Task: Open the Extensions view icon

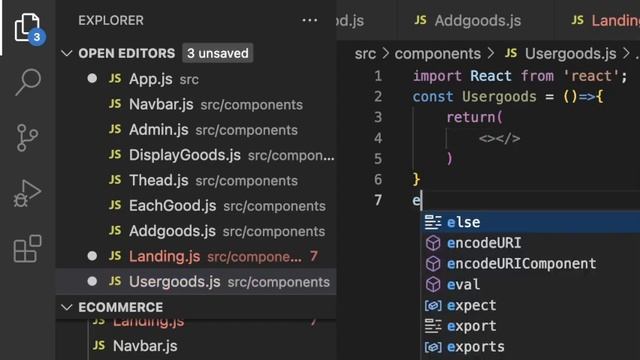Action: coord(27,249)
